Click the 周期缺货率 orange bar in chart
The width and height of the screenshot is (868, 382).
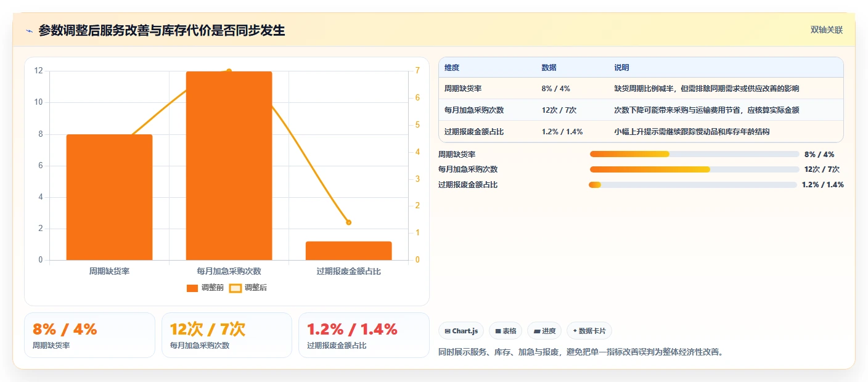point(109,197)
